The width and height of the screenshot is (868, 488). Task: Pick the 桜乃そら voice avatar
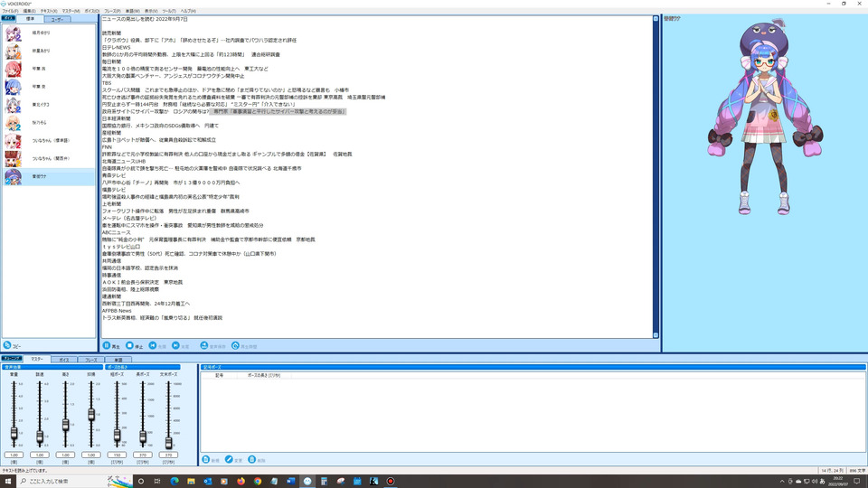tap(14, 123)
